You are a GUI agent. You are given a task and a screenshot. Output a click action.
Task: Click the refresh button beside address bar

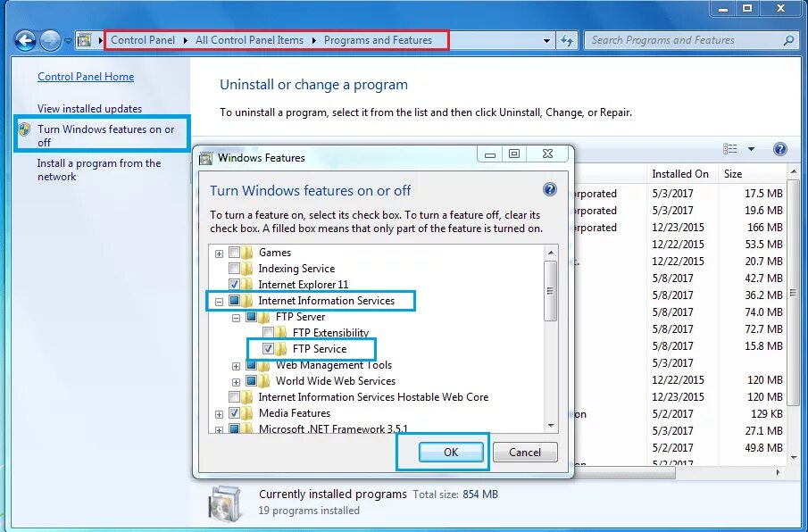567,41
